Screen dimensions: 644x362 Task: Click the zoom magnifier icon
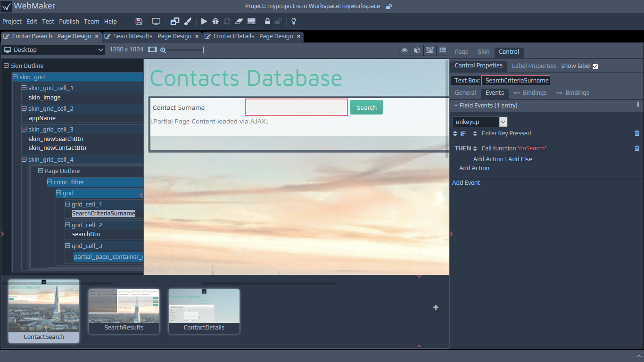[163, 50]
